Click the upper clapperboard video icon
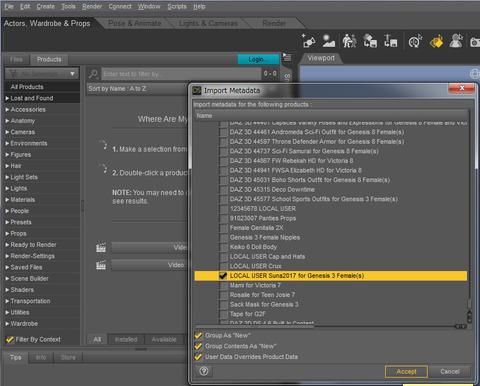This screenshot has height=386, width=480. coord(101,248)
